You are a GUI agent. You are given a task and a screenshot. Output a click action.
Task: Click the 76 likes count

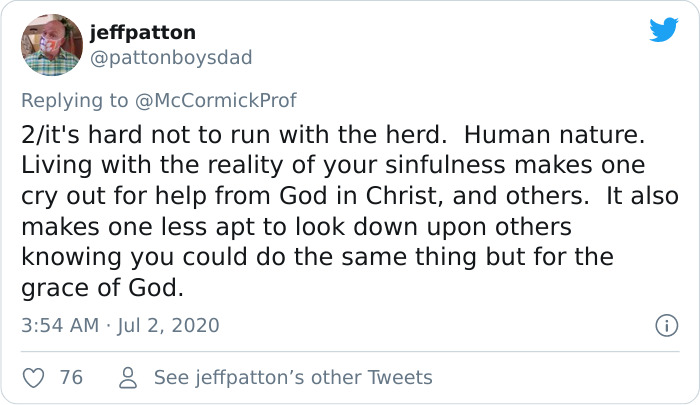[71, 377]
